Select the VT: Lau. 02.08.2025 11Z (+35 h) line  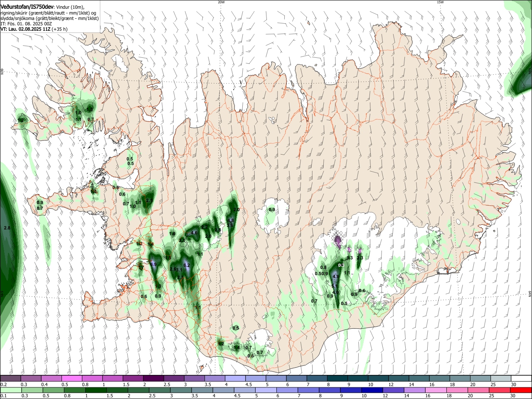pyautogui.click(x=34, y=29)
